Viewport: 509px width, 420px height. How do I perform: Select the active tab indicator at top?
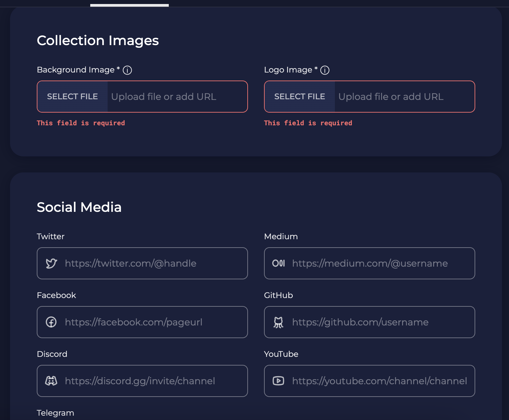pos(129,5)
